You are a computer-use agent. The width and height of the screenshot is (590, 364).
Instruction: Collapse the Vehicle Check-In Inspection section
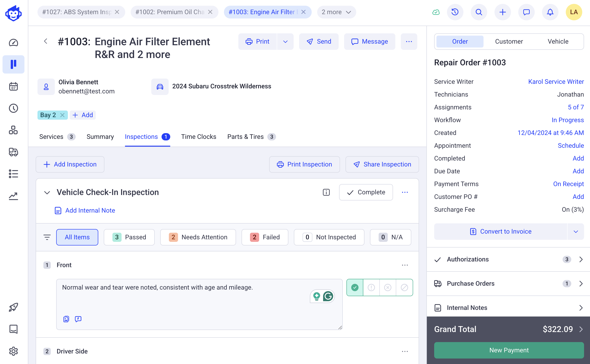point(47,192)
